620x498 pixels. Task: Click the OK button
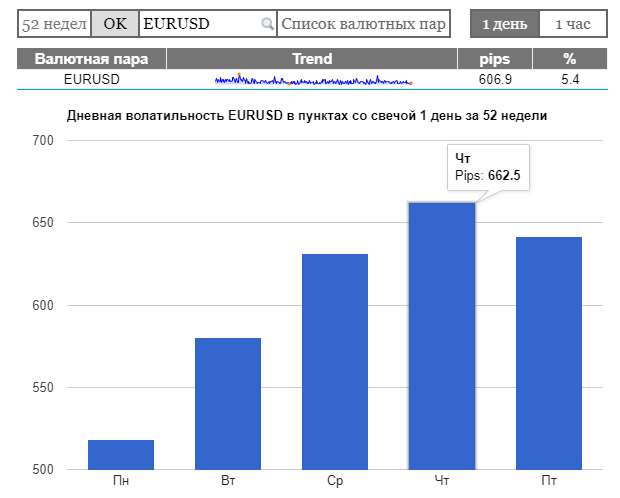pyautogui.click(x=115, y=24)
